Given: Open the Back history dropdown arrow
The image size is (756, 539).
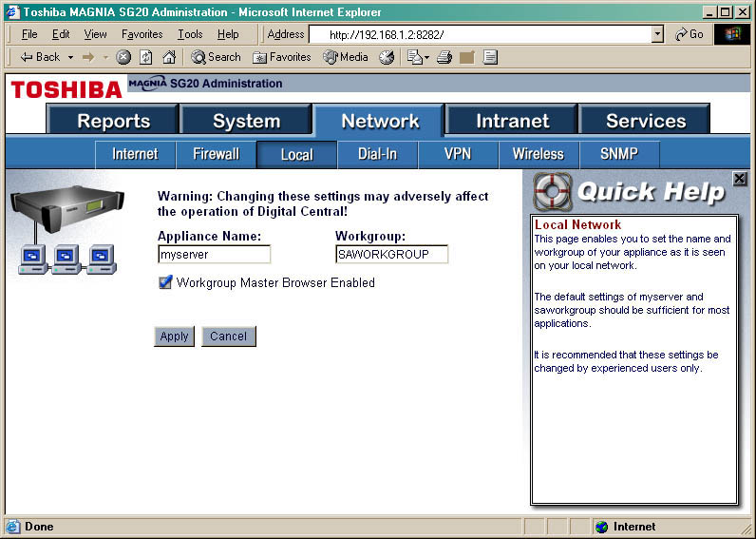Looking at the screenshot, I should (70, 57).
